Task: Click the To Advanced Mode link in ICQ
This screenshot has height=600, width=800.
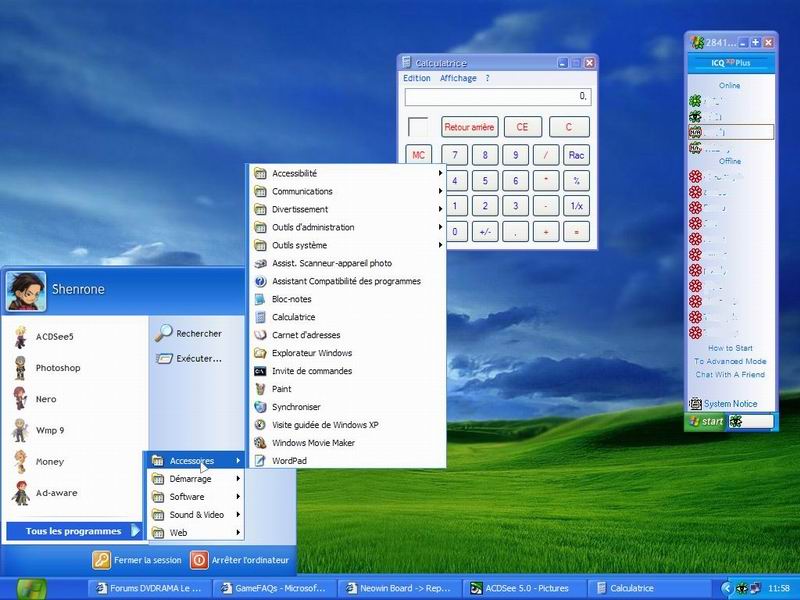Action: coord(730,361)
